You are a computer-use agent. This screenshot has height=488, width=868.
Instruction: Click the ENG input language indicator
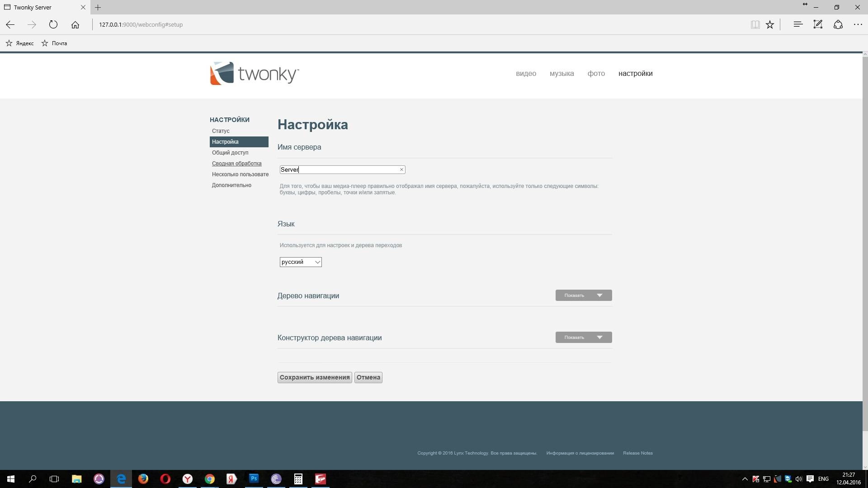(x=823, y=479)
